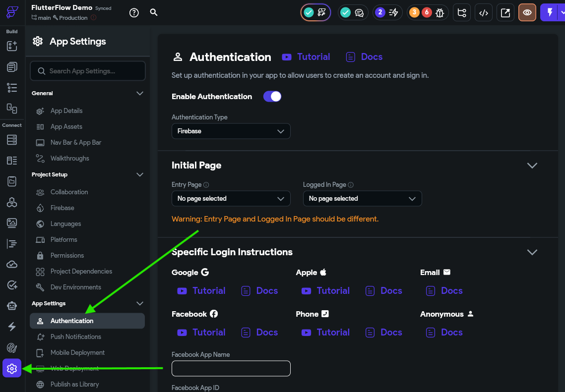Screen dimensions: 565x392
Task: Click the first checkmark status pill
Action: 315,12
